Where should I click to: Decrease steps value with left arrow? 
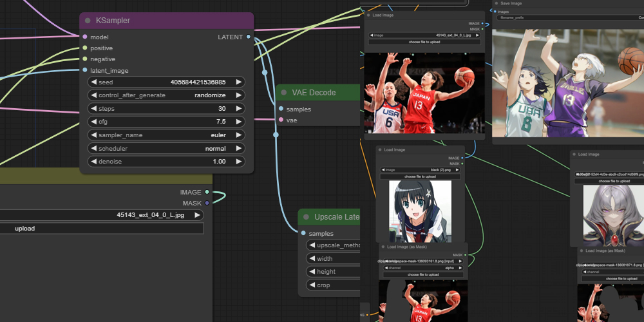click(x=93, y=108)
